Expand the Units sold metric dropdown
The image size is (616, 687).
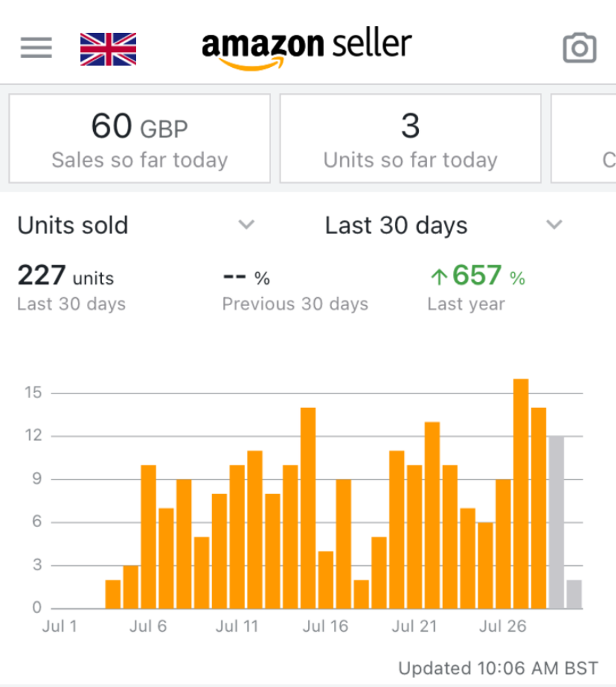pyautogui.click(x=73, y=226)
